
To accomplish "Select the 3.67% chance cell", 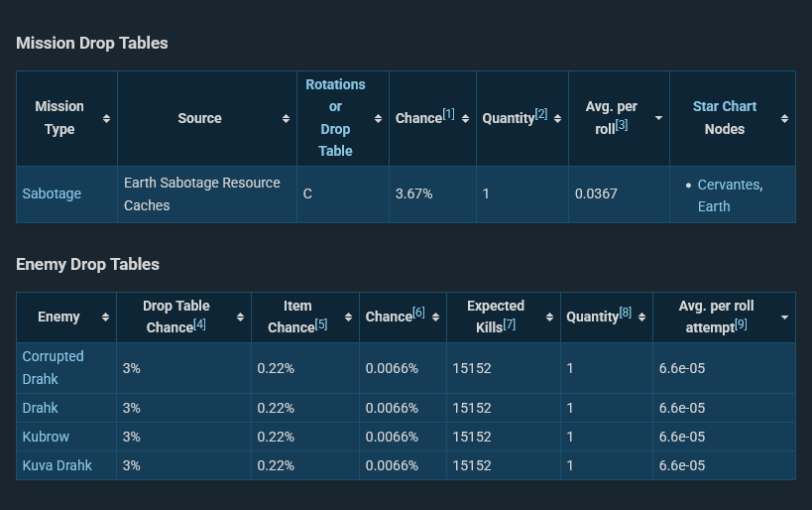I will [x=432, y=194].
